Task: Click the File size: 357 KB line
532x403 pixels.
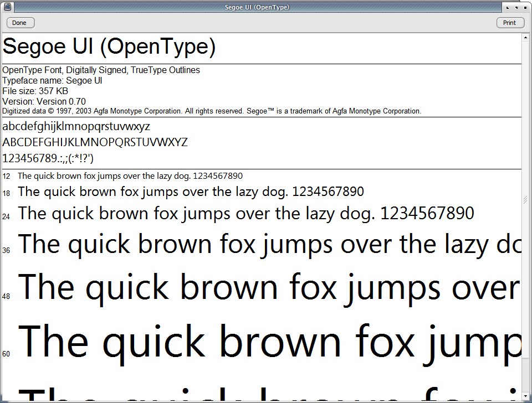Action: coord(35,91)
